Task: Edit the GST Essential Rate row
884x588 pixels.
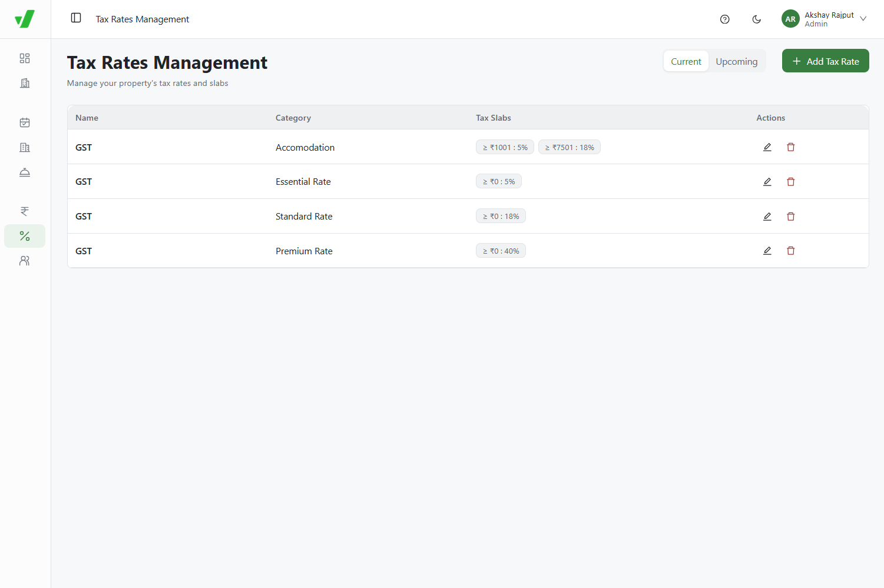Action: coord(767,182)
